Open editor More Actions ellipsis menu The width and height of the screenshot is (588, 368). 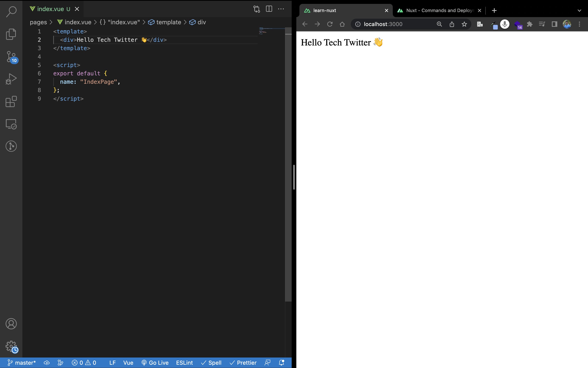point(281,9)
